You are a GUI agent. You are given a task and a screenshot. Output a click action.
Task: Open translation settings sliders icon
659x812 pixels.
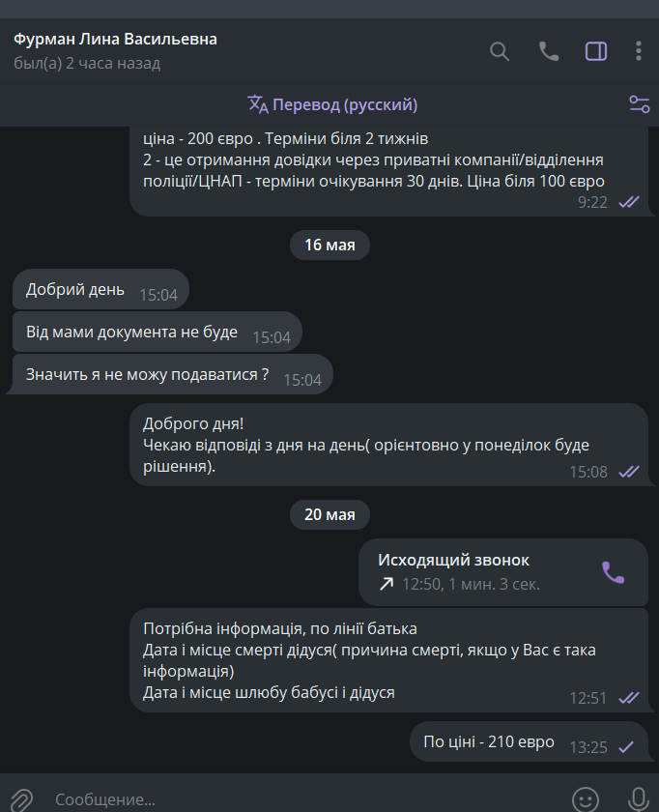tap(639, 104)
